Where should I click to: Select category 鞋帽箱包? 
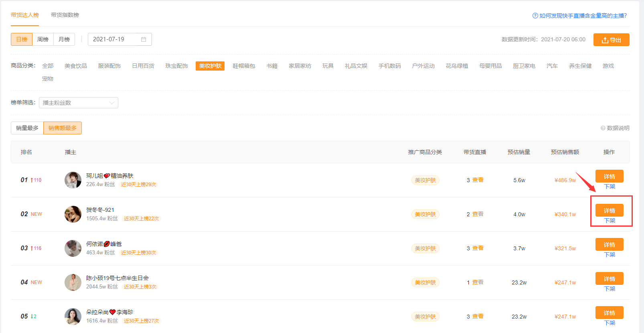coord(244,66)
